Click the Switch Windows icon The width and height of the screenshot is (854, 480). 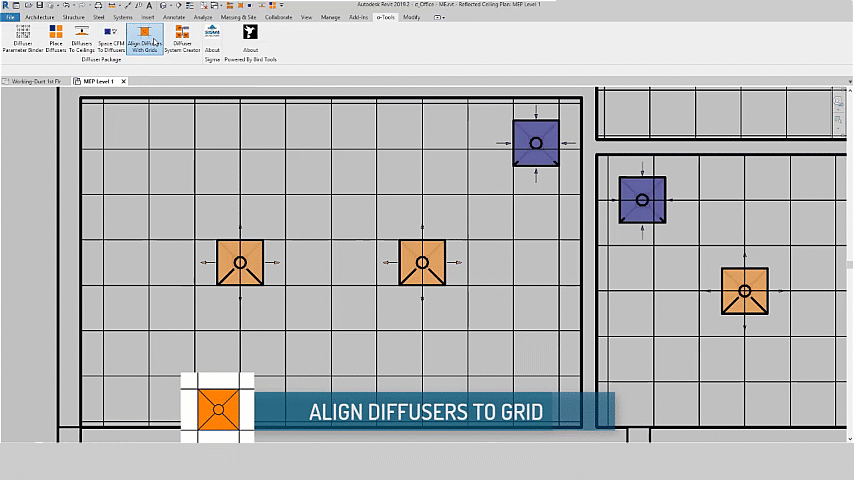pyautogui.click(x=215, y=5)
